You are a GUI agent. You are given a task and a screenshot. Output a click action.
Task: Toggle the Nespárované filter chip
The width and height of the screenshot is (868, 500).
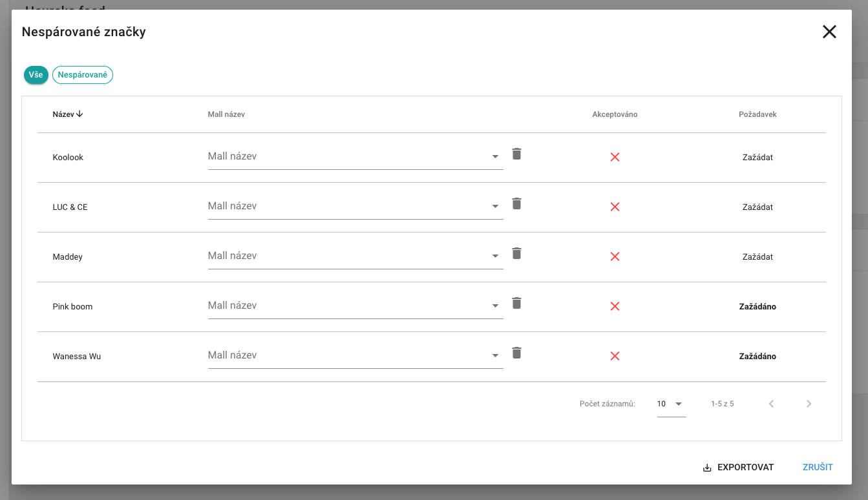[x=83, y=75]
